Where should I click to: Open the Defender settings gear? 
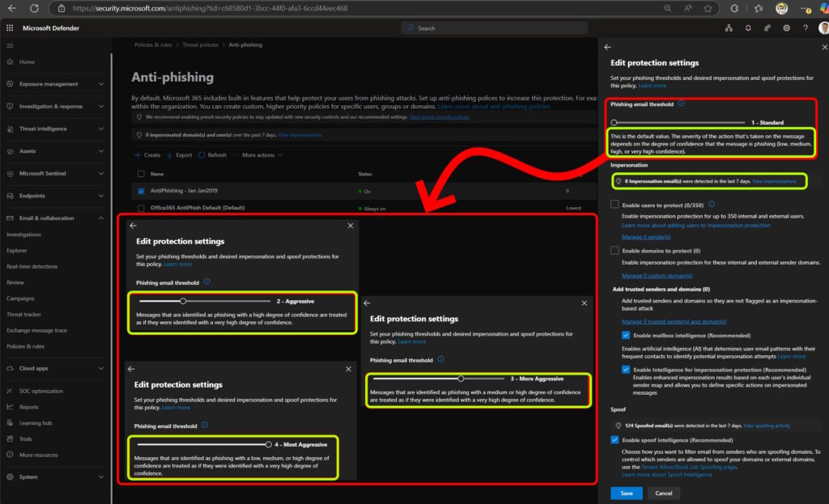pos(786,28)
